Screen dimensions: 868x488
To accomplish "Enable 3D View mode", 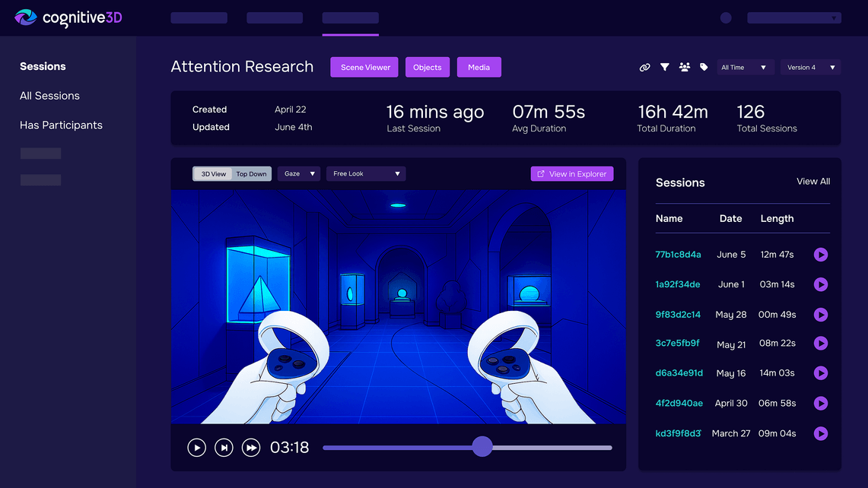I will point(212,173).
